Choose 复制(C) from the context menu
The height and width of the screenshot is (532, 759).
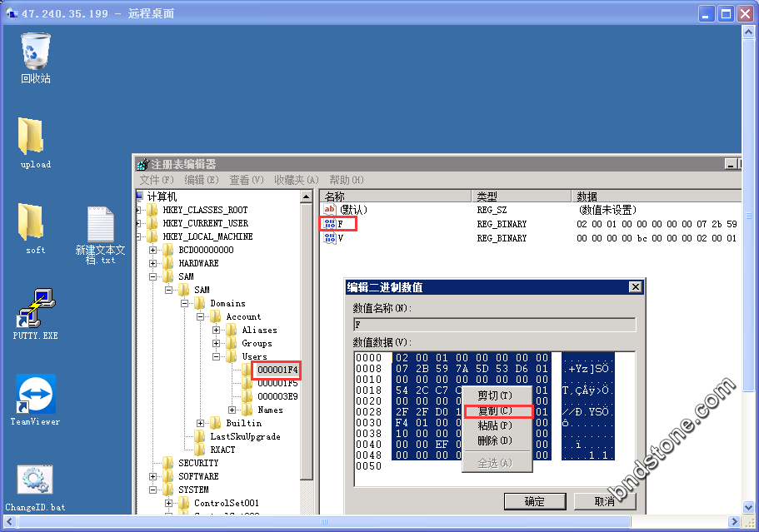click(x=495, y=410)
